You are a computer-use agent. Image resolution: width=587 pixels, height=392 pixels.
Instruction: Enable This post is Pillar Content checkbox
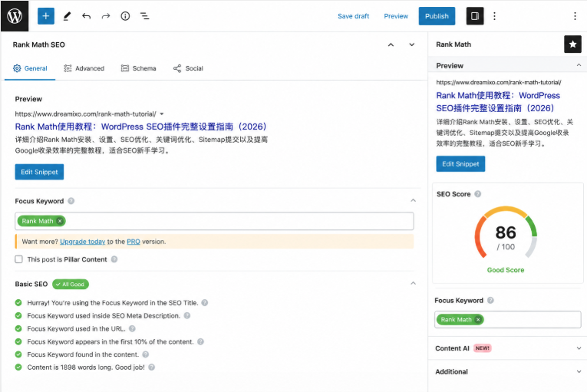(x=18, y=259)
